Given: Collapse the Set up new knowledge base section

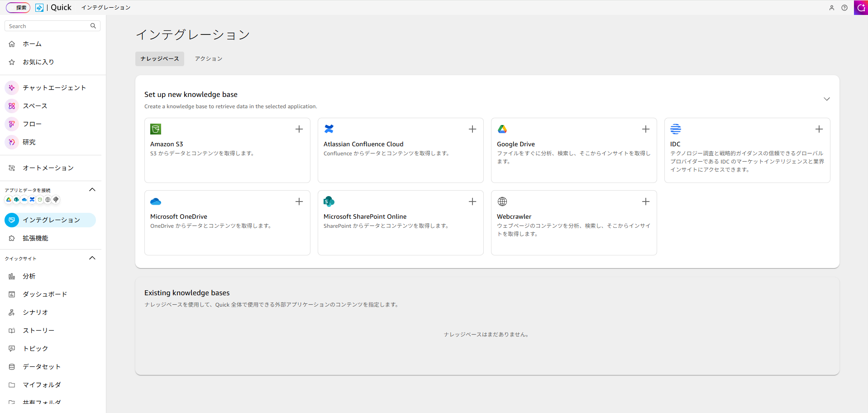Looking at the screenshot, I should 827,99.
